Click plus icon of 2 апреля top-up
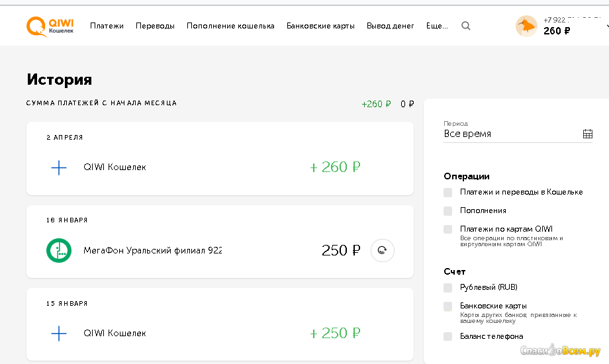 (59, 167)
